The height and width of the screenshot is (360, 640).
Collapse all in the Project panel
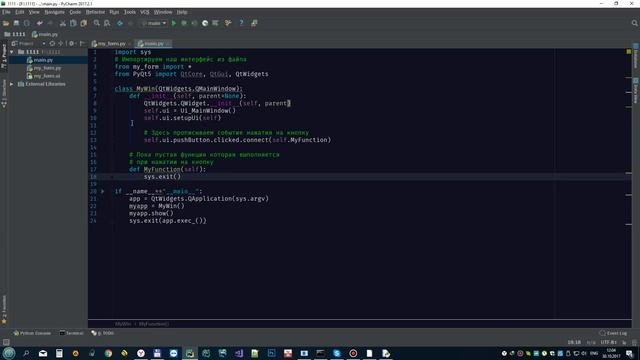pos(61,43)
